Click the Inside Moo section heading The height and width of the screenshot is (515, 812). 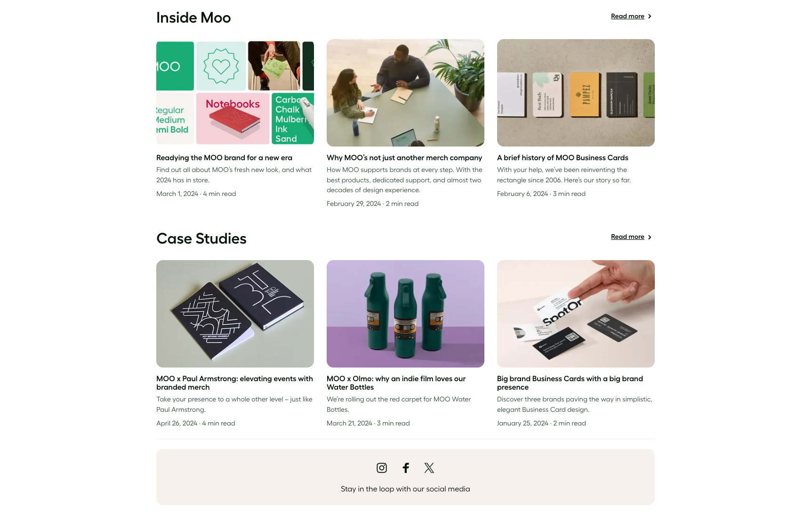193,17
